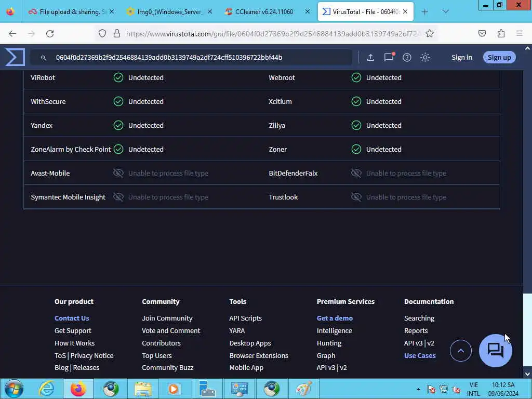Open the Desktop Apps link
The height and width of the screenshot is (399, 532).
click(250, 343)
